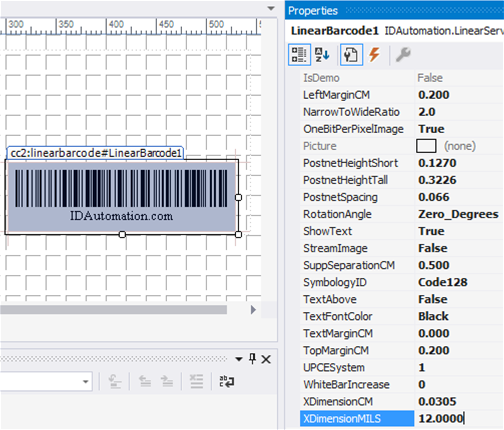Click the SymbologyID value Code128
This screenshot has width=504, height=430.
pyautogui.click(x=443, y=282)
